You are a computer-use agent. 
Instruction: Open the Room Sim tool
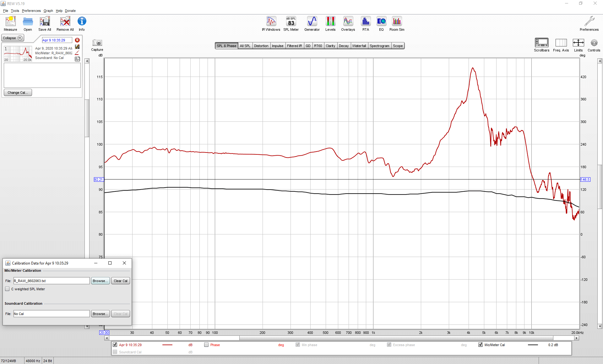tap(397, 24)
